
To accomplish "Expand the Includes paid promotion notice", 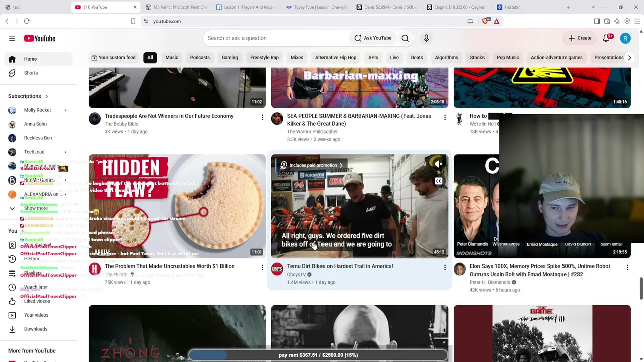I will point(311,165).
